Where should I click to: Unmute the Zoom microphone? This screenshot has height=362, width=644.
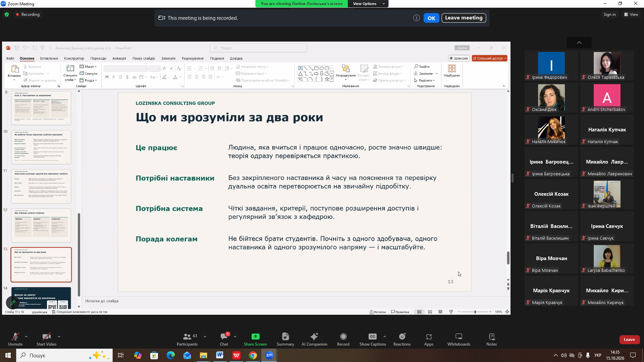(15, 339)
